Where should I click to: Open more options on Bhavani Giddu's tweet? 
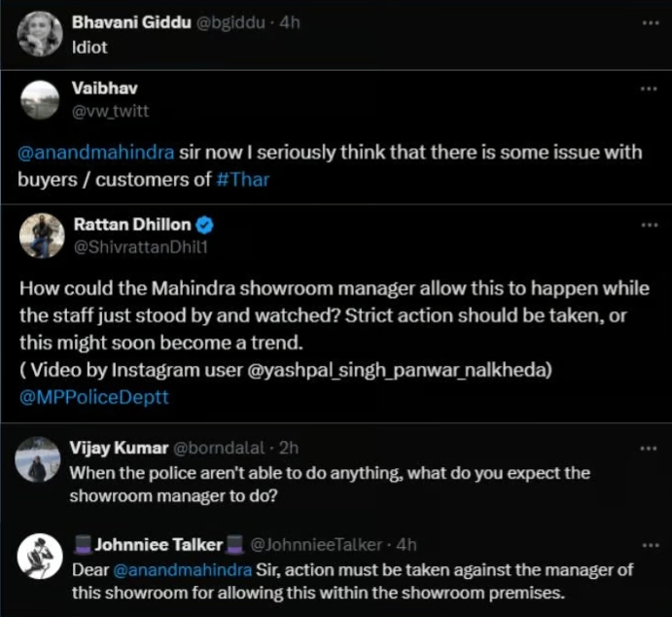point(650,21)
